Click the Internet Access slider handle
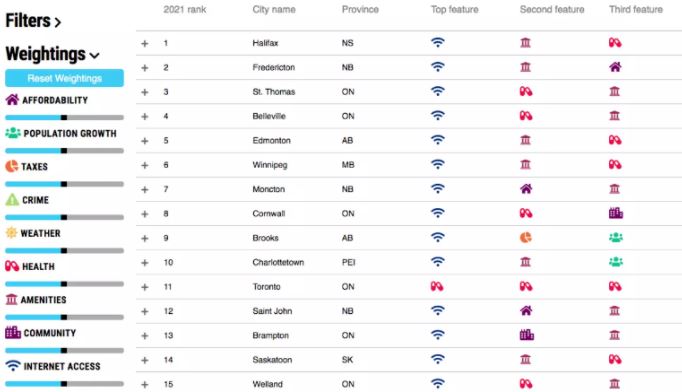The image size is (682, 392). [x=64, y=384]
